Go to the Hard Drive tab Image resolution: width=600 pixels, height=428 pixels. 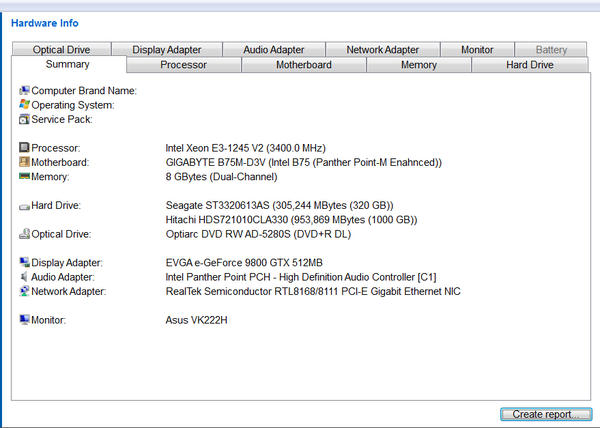[529, 65]
